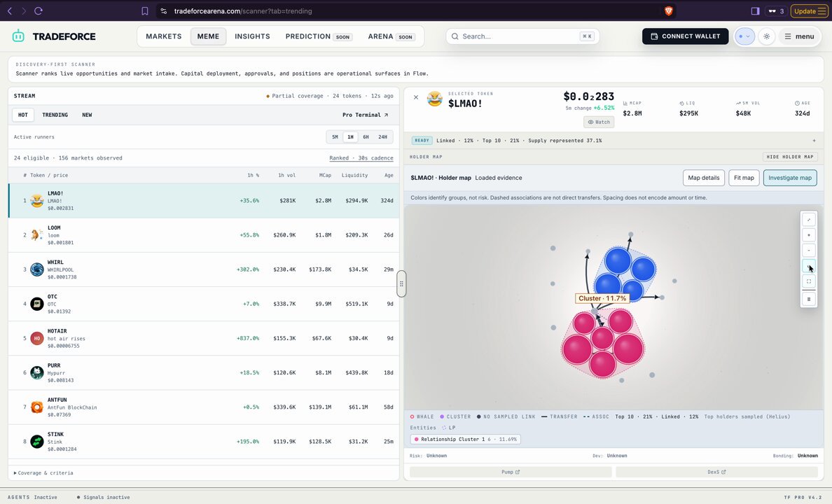This screenshot has height=504, width=832.
Task: Focus the Search input field
Action: (x=522, y=36)
